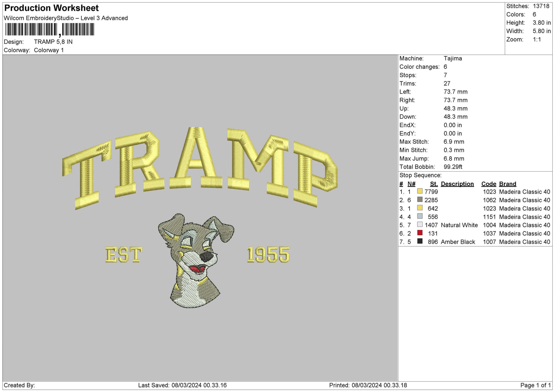Click the Colors value 6 in header

pyautogui.click(x=534, y=15)
